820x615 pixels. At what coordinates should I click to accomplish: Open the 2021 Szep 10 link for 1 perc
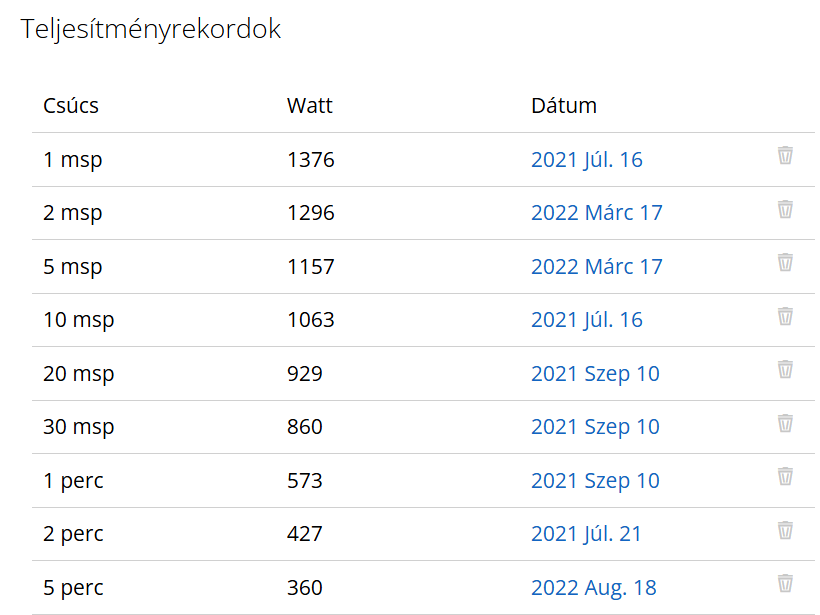tap(595, 481)
